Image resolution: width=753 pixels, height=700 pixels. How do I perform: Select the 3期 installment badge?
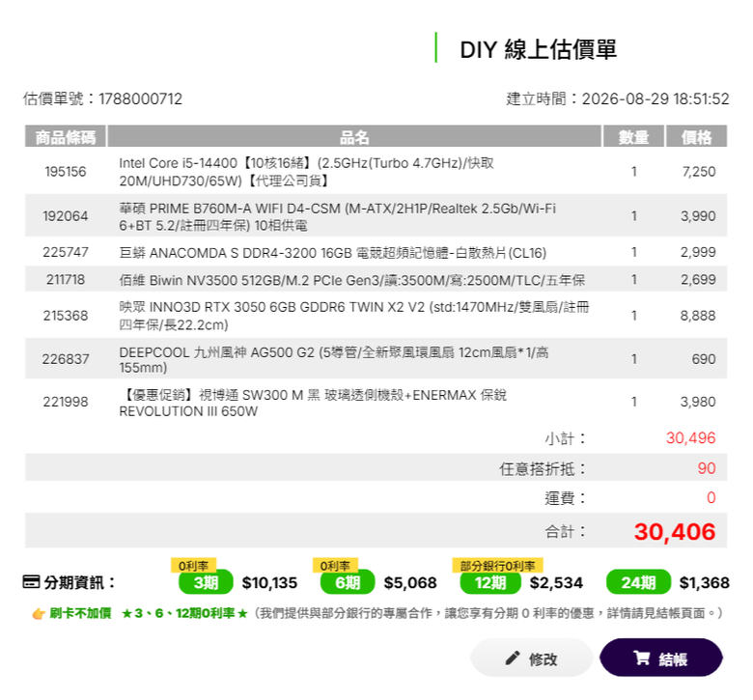(x=206, y=582)
